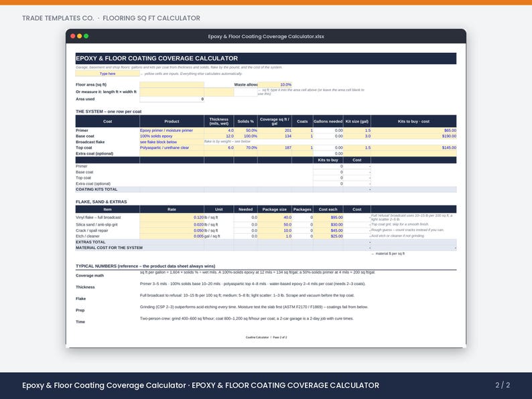Click the 'see flake block below' cell
The image size is (532, 399).
pyautogui.click(x=172, y=142)
